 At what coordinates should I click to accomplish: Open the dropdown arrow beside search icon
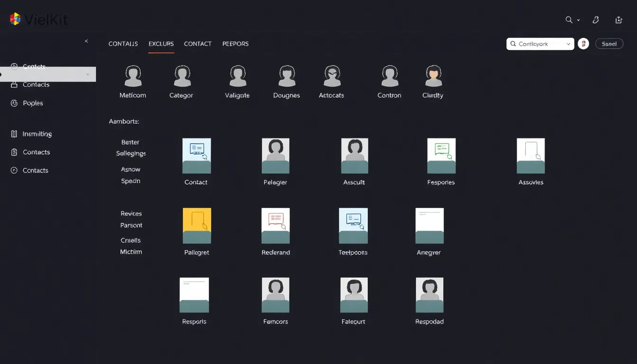(x=579, y=20)
